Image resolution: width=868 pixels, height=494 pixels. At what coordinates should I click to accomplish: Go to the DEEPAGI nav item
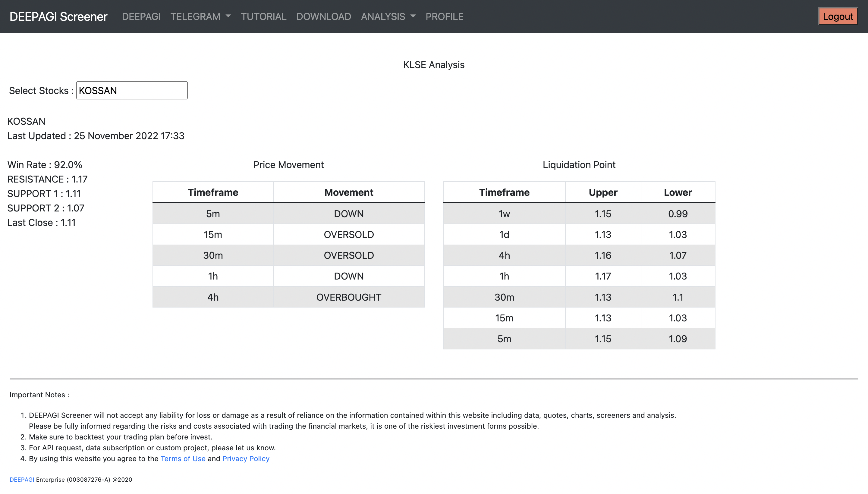(141, 16)
